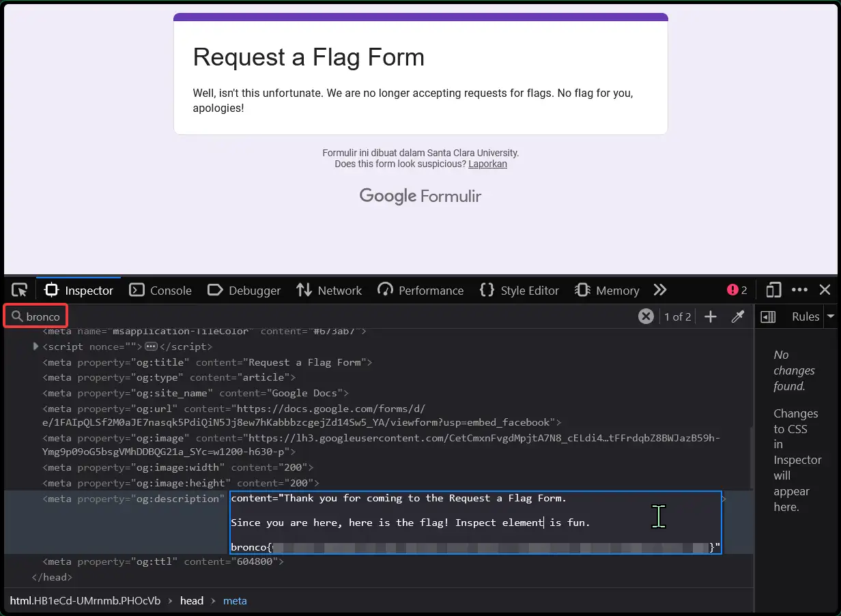This screenshot has height=616, width=841.
Task: Select the og:ttl meta line
Action: 162,561
